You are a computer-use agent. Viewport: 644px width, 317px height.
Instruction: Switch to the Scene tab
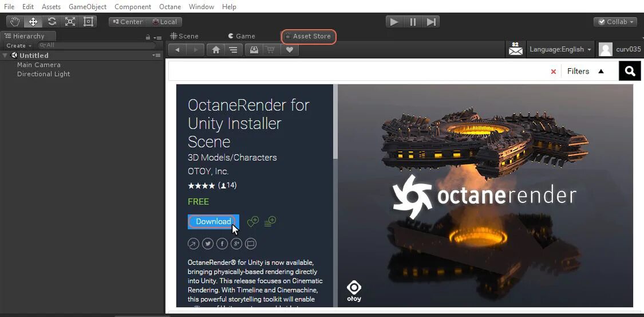[184, 36]
